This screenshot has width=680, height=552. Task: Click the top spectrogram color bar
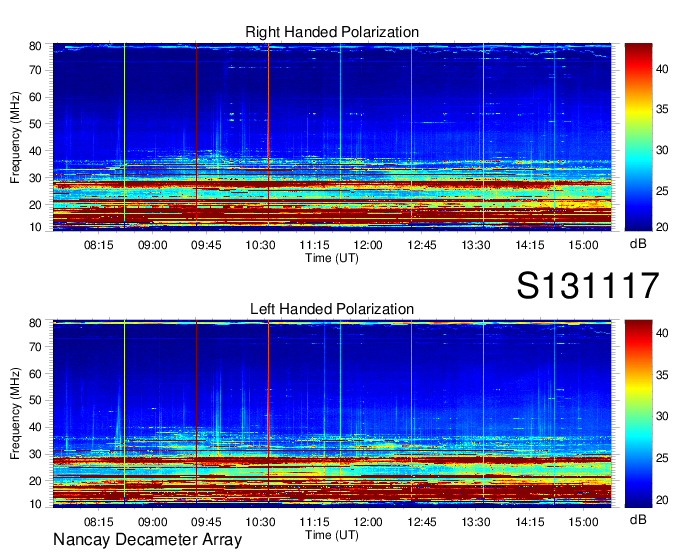tap(638, 137)
